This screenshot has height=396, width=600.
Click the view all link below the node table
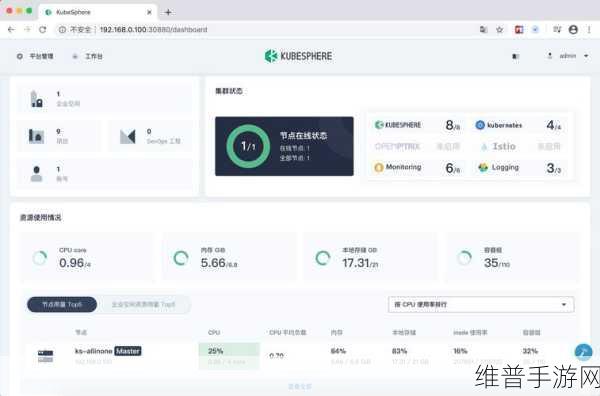pos(300,386)
